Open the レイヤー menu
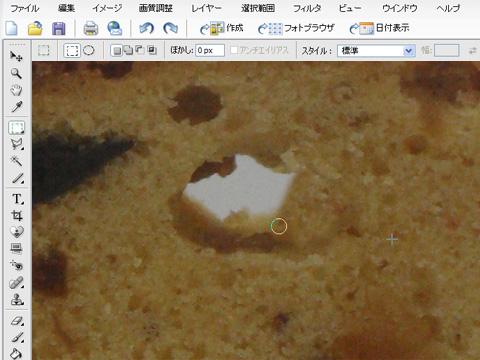The width and height of the screenshot is (480, 360). pyautogui.click(x=206, y=8)
